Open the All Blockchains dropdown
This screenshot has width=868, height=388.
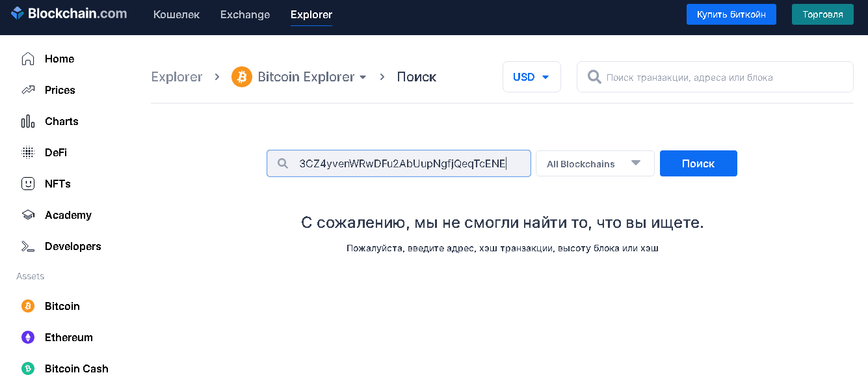click(594, 164)
